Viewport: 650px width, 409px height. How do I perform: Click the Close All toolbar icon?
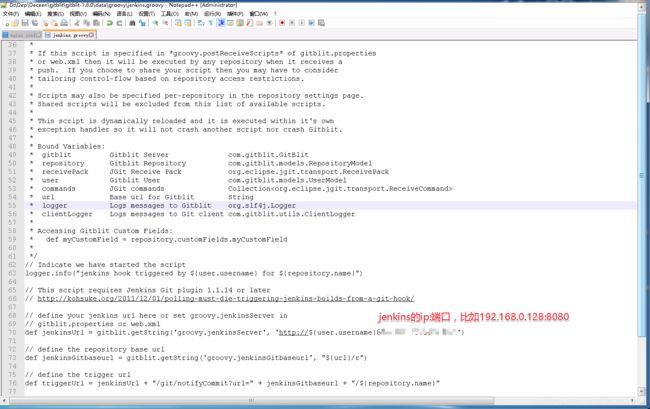coord(54,23)
